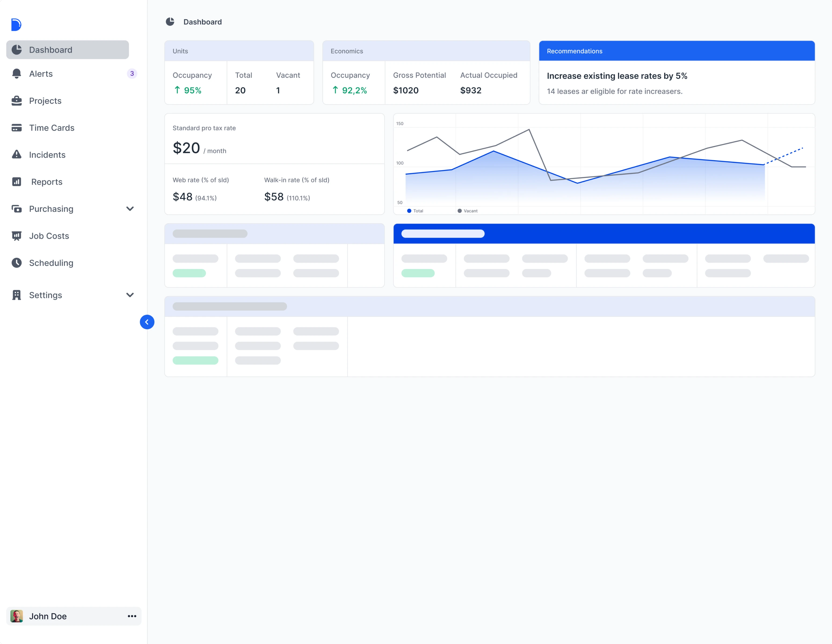This screenshot has height=644, width=832.
Task: Collapse the sidebar with blue arrow button
Action: (x=147, y=322)
